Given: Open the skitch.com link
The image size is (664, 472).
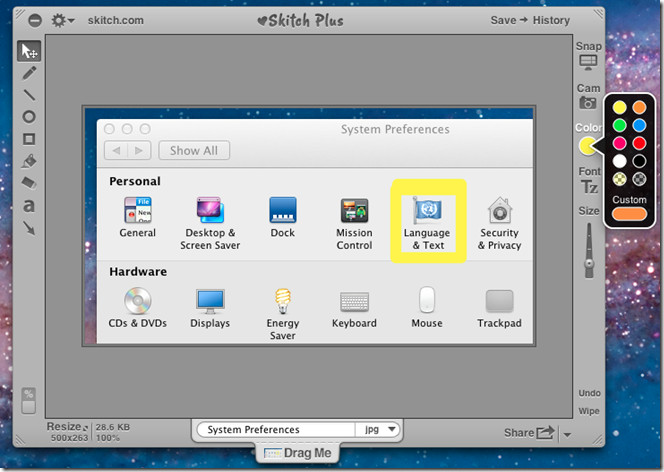Looking at the screenshot, I should [116, 20].
